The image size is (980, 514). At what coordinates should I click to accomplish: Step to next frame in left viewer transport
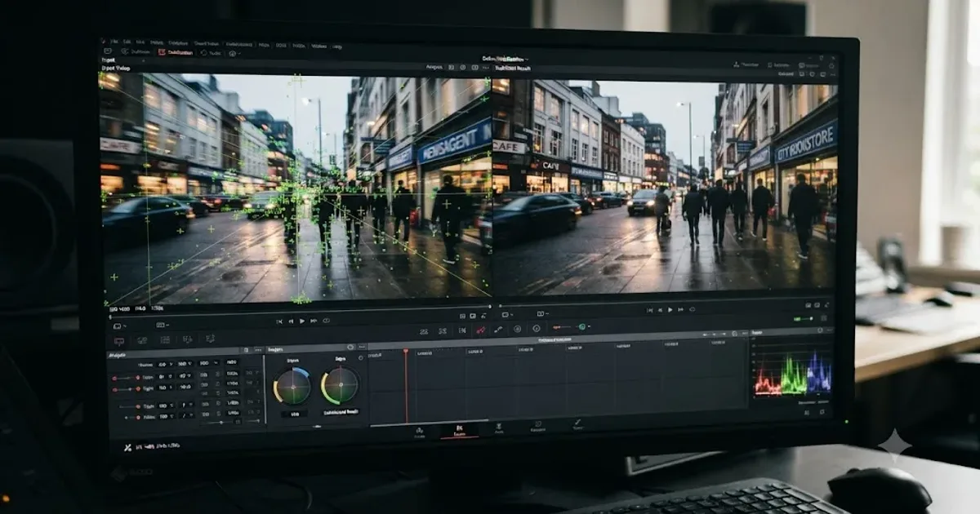(x=314, y=321)
